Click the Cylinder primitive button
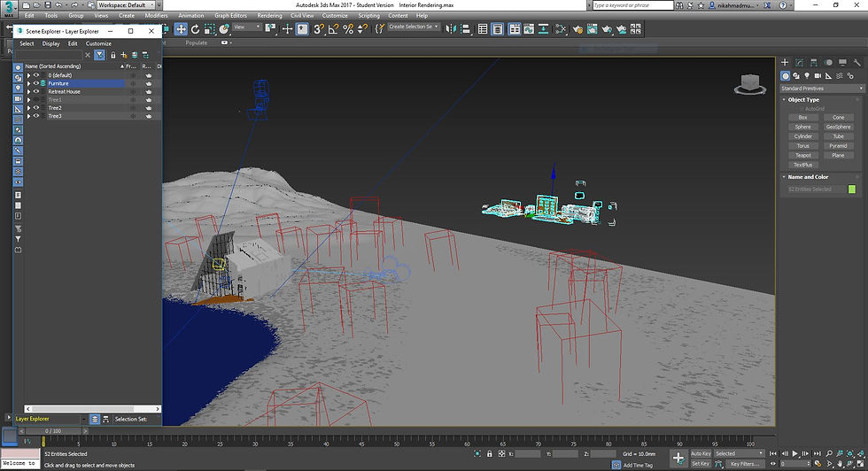868x471 pixels. click(802, 136)
